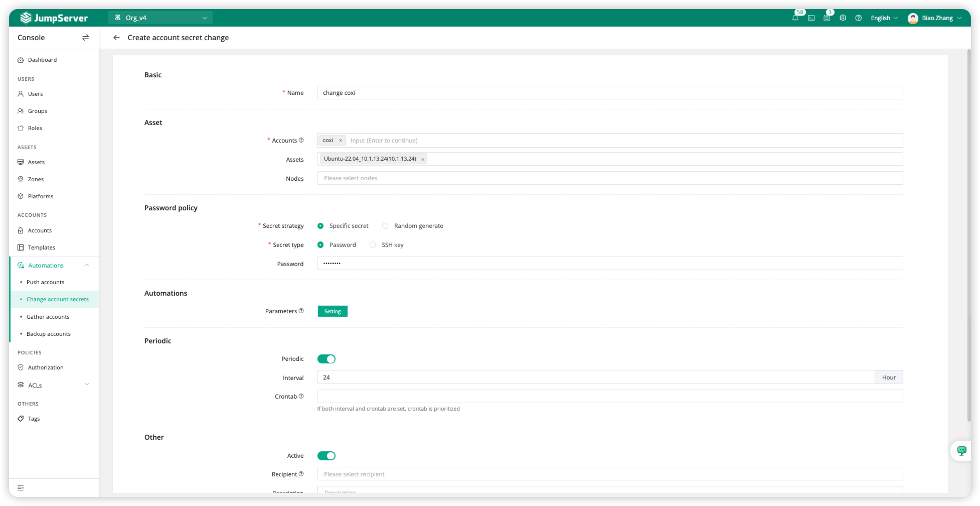Open the chat assistant floating icon
The width and height of the screenshot is (980, 506).
coord(961,450)
